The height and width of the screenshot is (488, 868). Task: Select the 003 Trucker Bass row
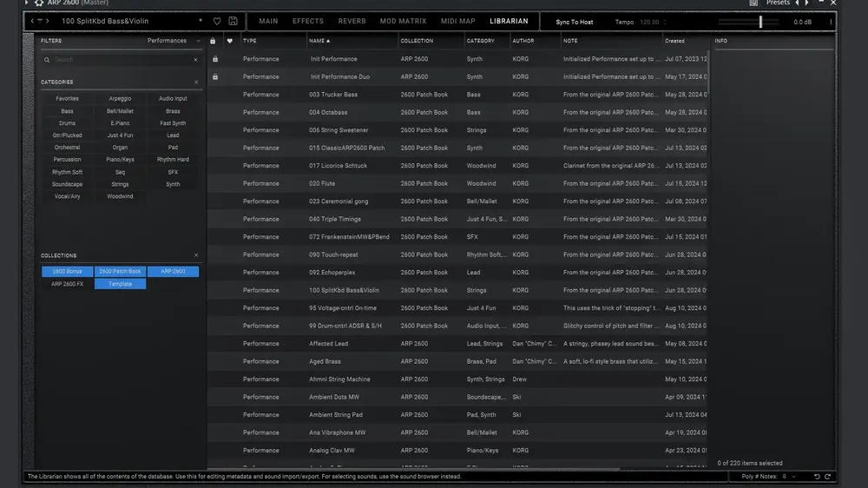[458, 95]
